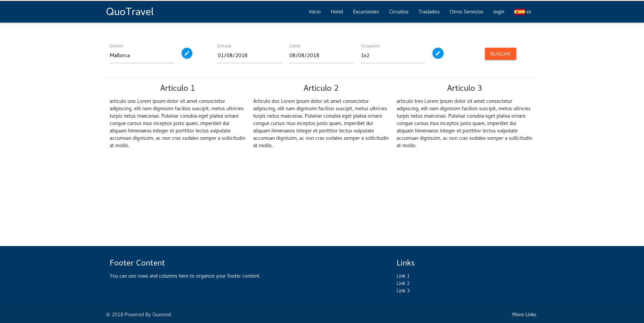Click the pencil edit icon beside Ocupación

[x=438, y=53]
